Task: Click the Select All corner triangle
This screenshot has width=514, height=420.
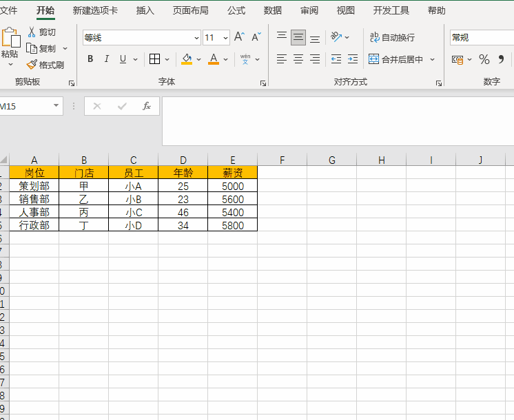Action: pos(4,160)
